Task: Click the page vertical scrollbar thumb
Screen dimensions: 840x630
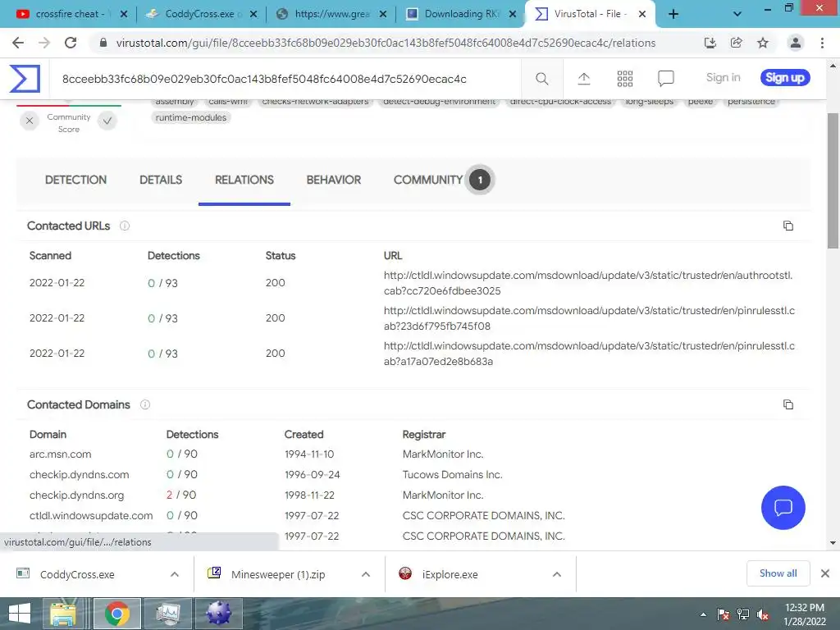Action: (833, 180)
